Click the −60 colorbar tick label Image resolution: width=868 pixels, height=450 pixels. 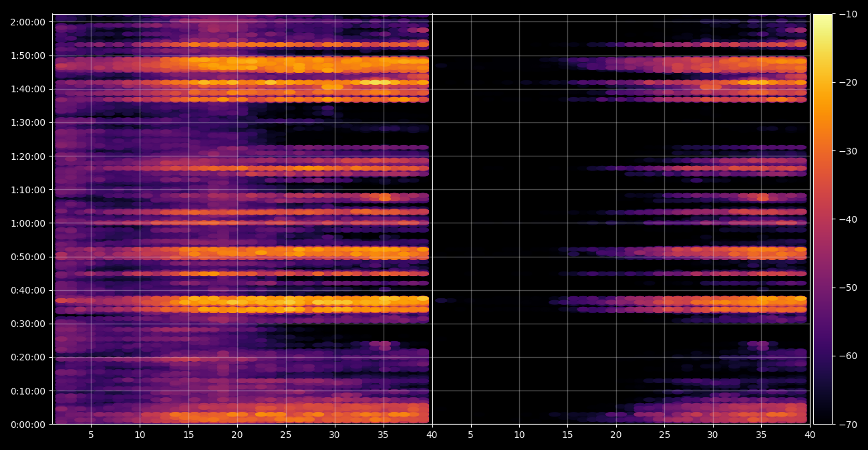[848, 356]
